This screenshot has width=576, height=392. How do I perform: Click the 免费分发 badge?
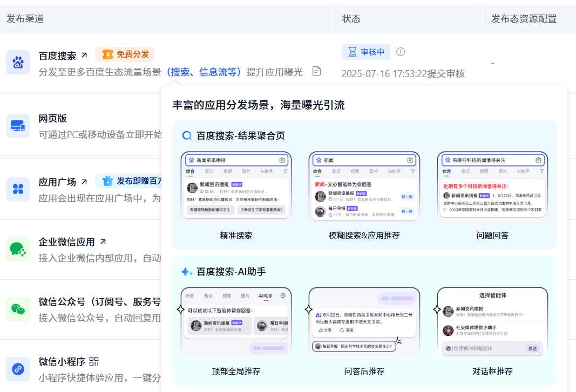point(125,54)
